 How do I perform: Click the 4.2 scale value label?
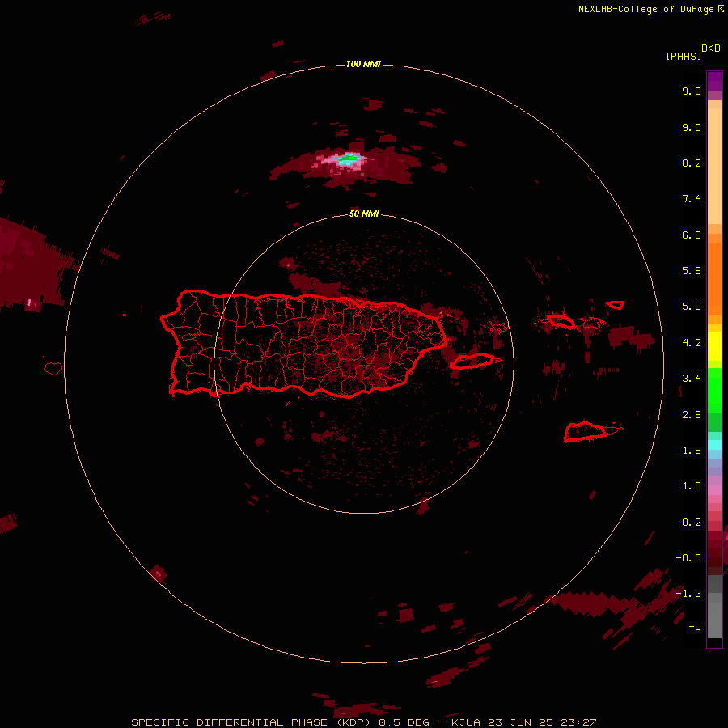tap(692, 343)
